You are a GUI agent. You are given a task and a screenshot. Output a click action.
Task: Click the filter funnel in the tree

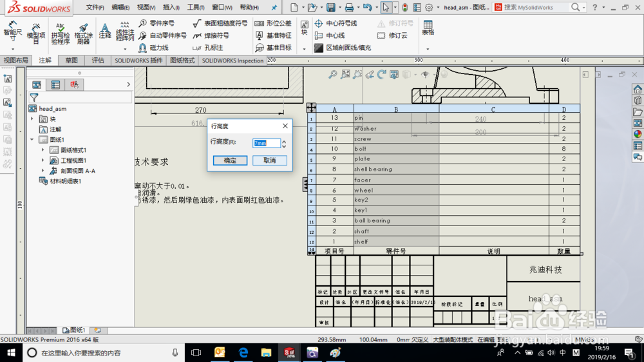coord(34,97)
